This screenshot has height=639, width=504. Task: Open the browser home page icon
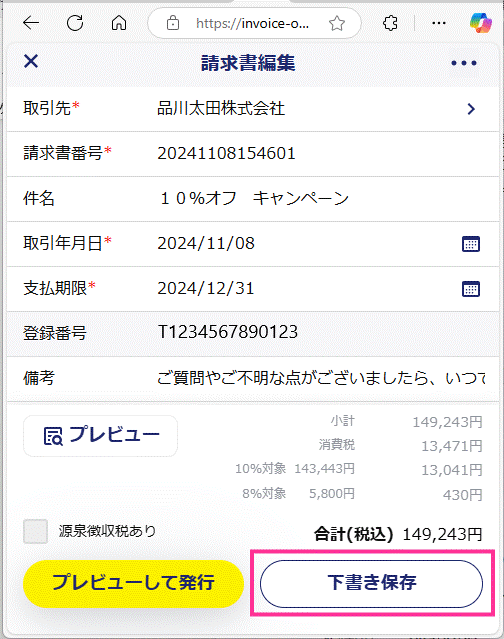[119, 23]
